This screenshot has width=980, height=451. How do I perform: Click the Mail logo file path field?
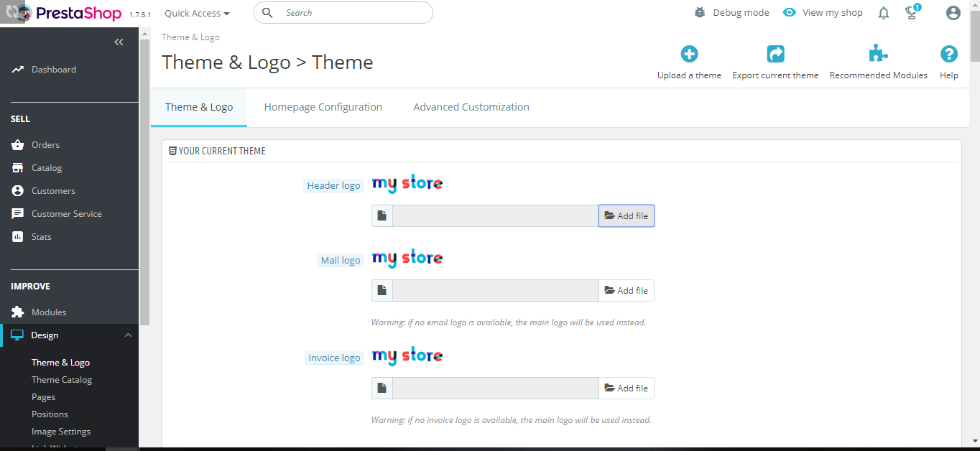click(496, 291)
